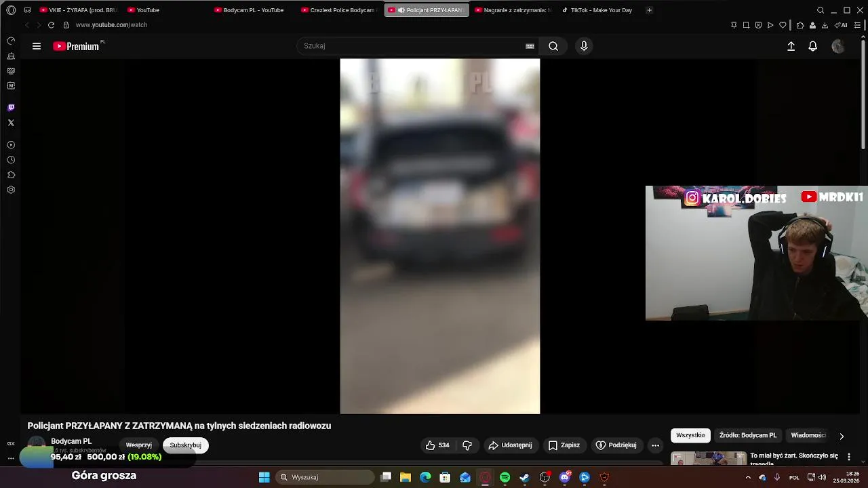The height and width of the screenshot is (488, 868).
Task: Click the YouTube search magnifier button
Action: point(553,46)
